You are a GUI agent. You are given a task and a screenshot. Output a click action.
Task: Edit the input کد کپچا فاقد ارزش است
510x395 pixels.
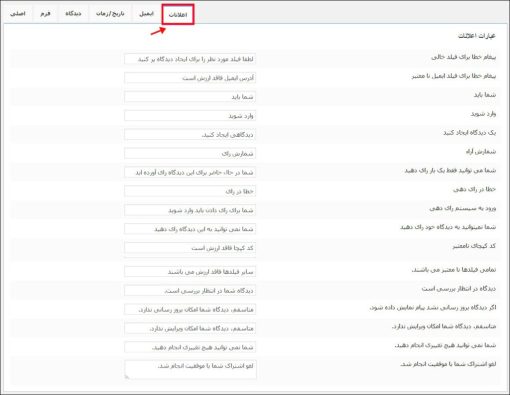click(190, 248)
